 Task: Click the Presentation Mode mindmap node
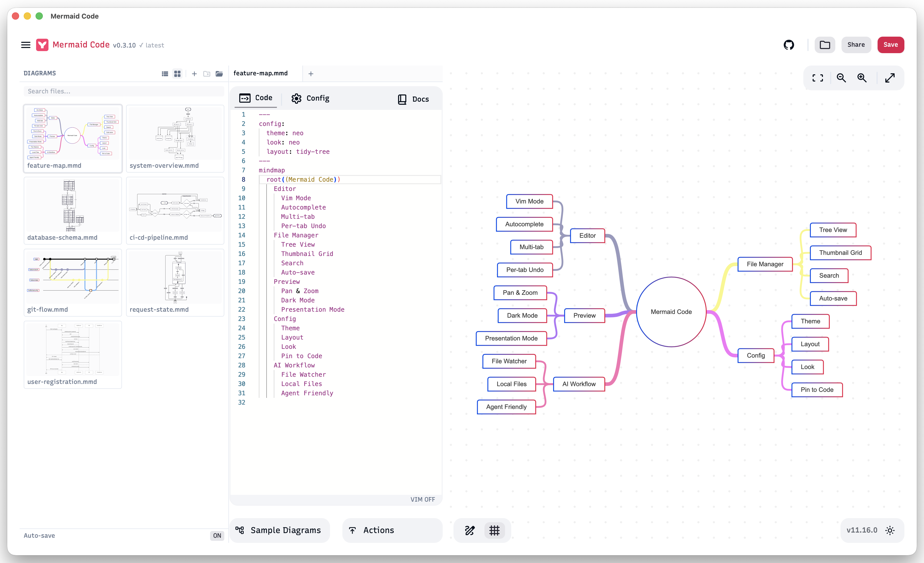(511, 339)
